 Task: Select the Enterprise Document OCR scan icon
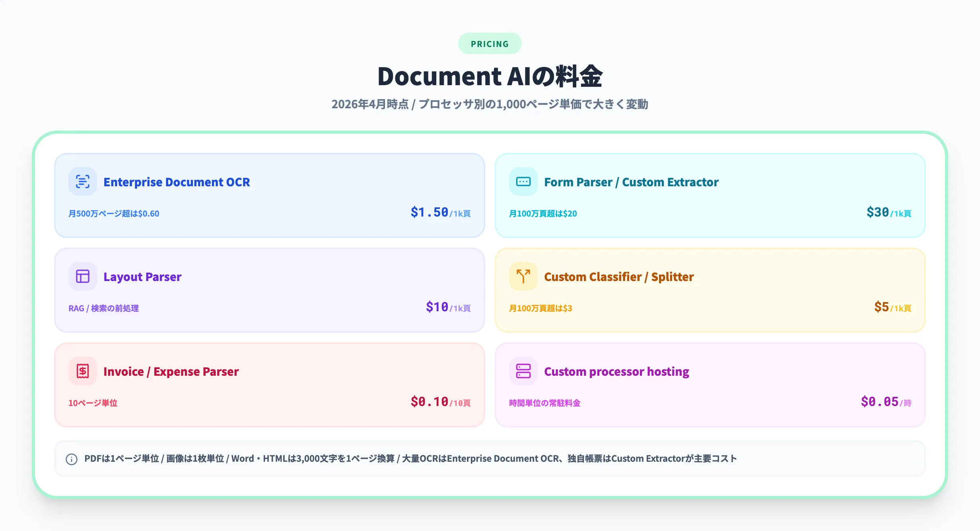[x=82, y=181]
